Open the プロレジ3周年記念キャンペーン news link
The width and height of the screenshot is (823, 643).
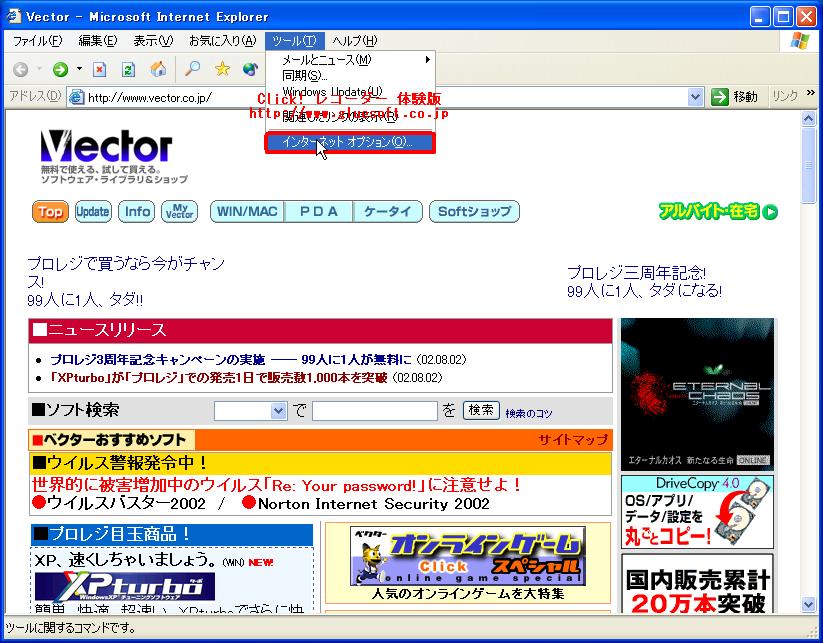231,360
